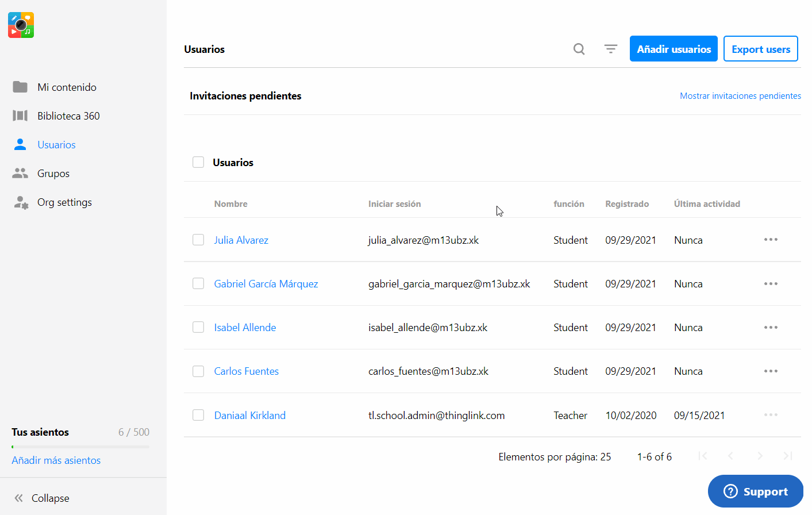Go to previous page arrow
Screen dimensions: 812x515
tap(730, 456)
